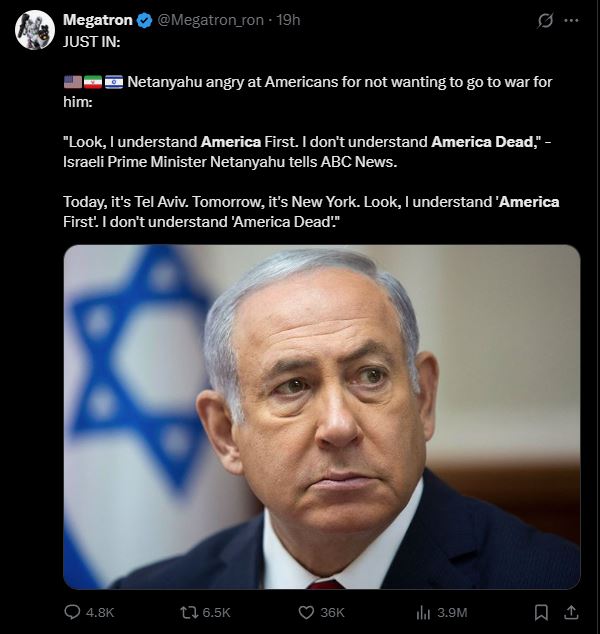
Task: View analytics via the bar chart icon
Action: (x=423, y=613)
